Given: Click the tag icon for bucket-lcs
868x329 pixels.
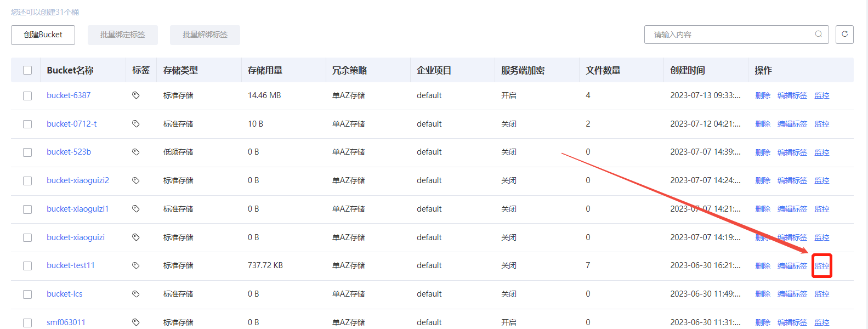Looking at the screenshot, I should [x=135, y=294].
